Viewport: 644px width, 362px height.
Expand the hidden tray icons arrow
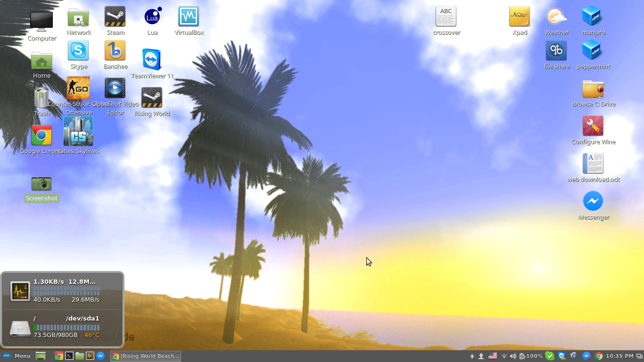point(472,356)
